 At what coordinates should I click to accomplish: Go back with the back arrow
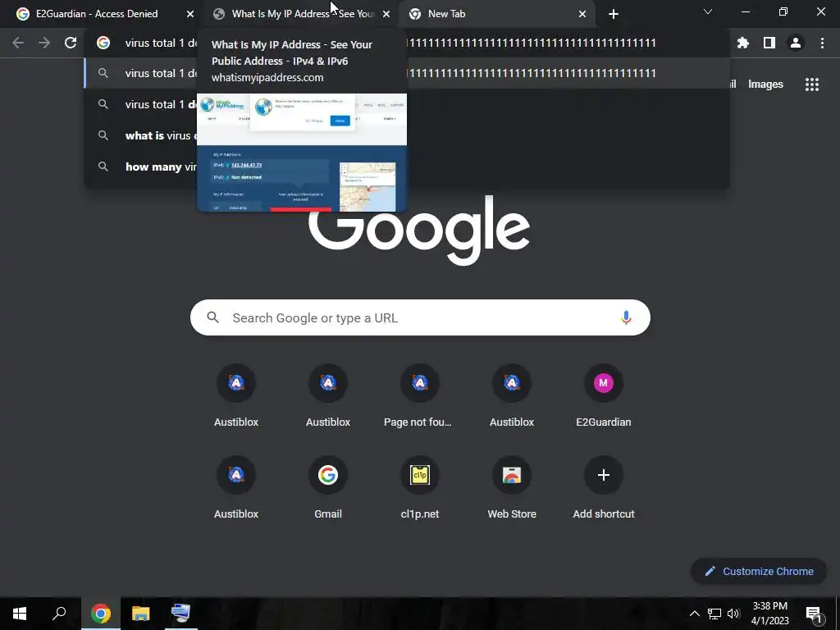coord(18,43)
